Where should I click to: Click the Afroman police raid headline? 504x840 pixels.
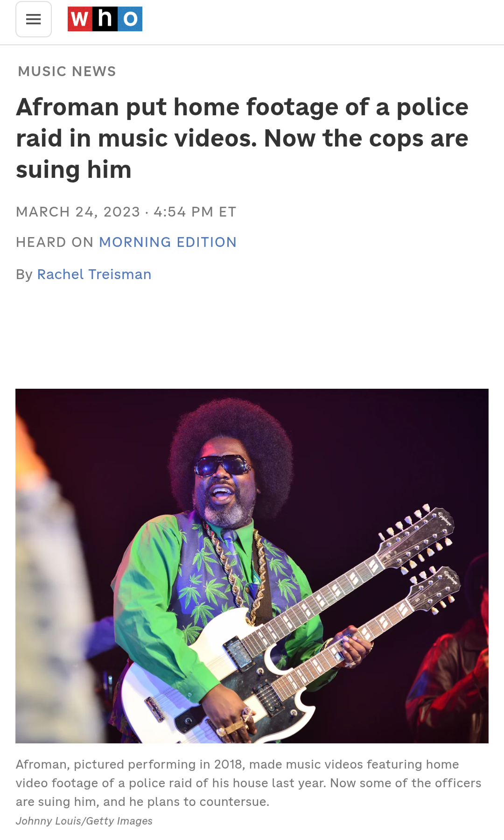pyautogui.click(x=242, y=138)
